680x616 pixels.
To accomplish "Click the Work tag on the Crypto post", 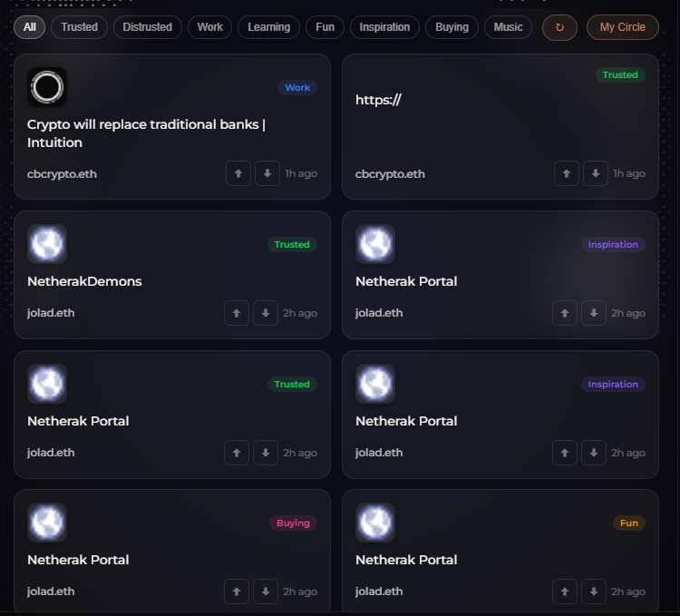I will [297, 88].
